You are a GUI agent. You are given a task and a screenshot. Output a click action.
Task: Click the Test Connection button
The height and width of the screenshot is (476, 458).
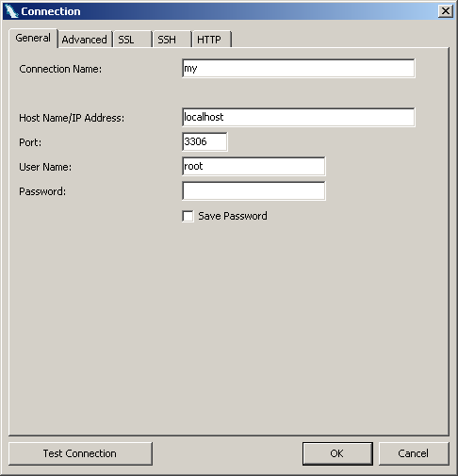[x=80, y=453]
